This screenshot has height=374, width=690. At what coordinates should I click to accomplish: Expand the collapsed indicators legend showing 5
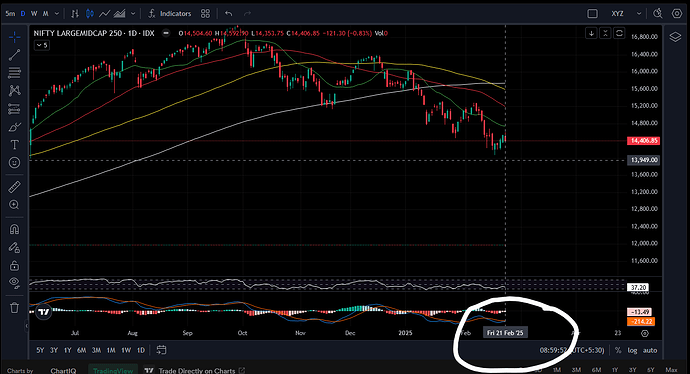(x=42, y=45)
